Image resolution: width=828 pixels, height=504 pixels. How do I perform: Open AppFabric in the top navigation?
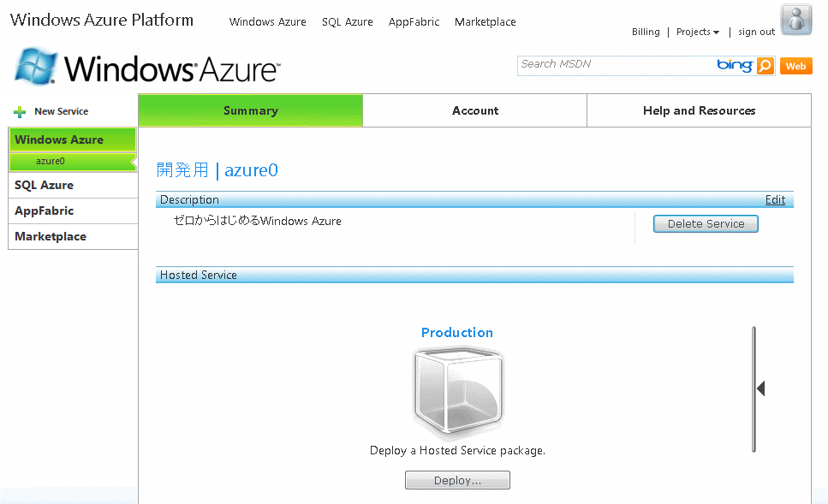tap(414, 21)
